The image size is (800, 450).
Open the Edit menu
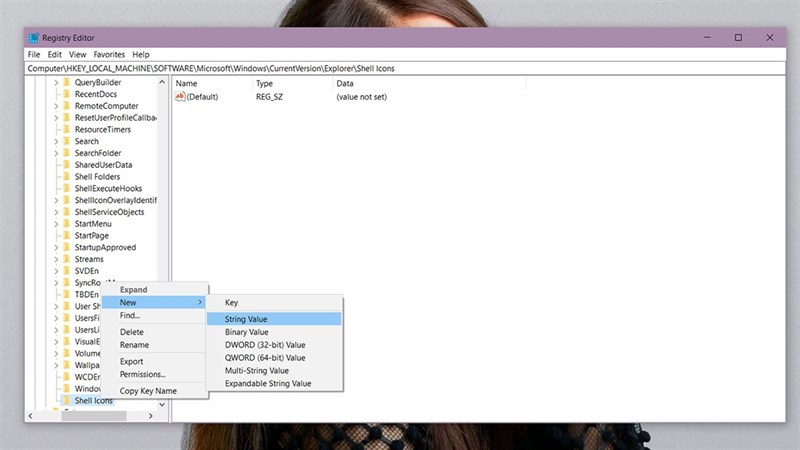pos(55,54)
